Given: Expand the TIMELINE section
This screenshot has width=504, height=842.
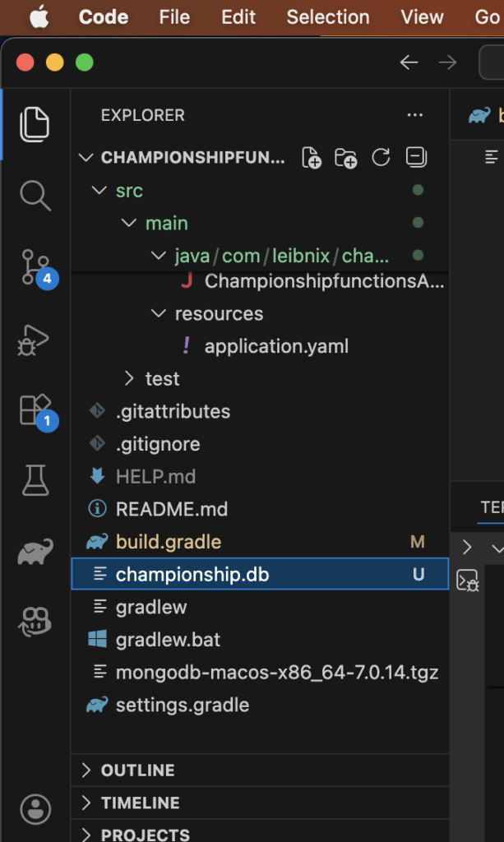Looking at the screenshot, I should pyautogui.click(x=140, y=803).
